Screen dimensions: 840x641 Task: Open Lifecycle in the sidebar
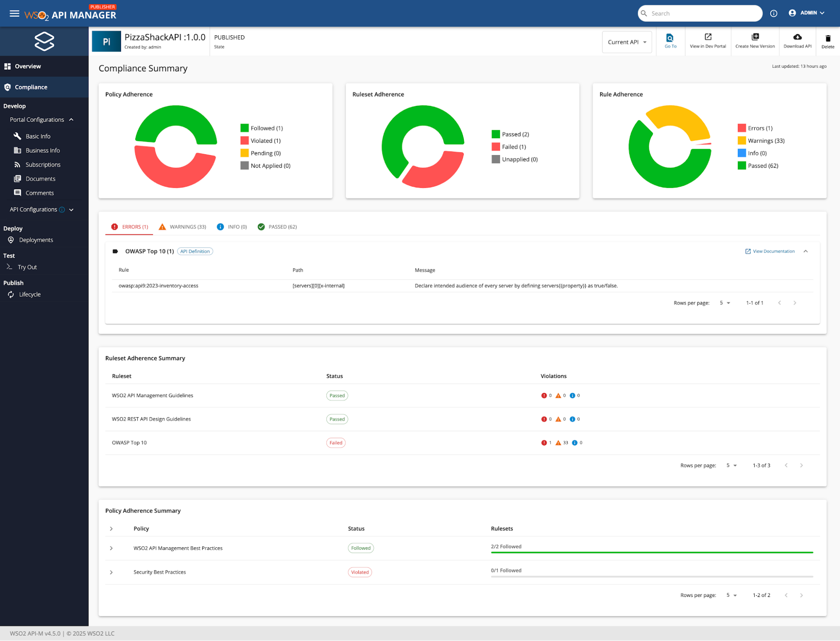point(29,295)
